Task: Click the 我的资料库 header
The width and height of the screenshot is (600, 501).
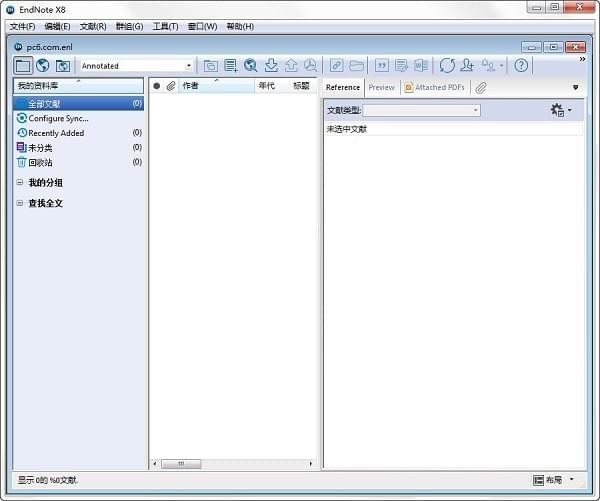Action: click(78, 86)
